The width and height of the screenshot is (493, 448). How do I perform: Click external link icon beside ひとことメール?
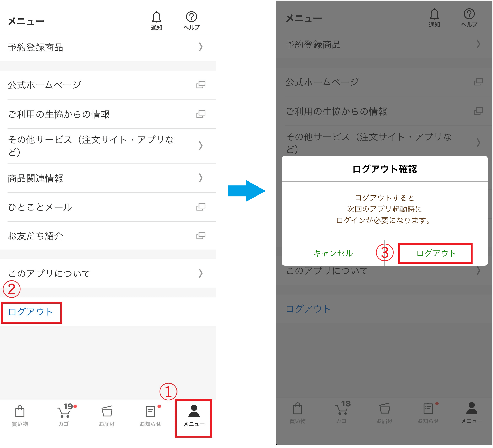tap(201, 207)
